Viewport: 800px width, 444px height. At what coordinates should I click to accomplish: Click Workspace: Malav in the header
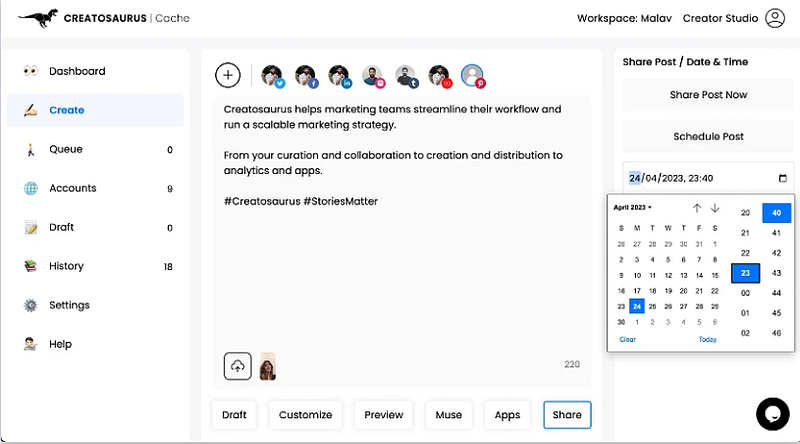tap(624, 18)
